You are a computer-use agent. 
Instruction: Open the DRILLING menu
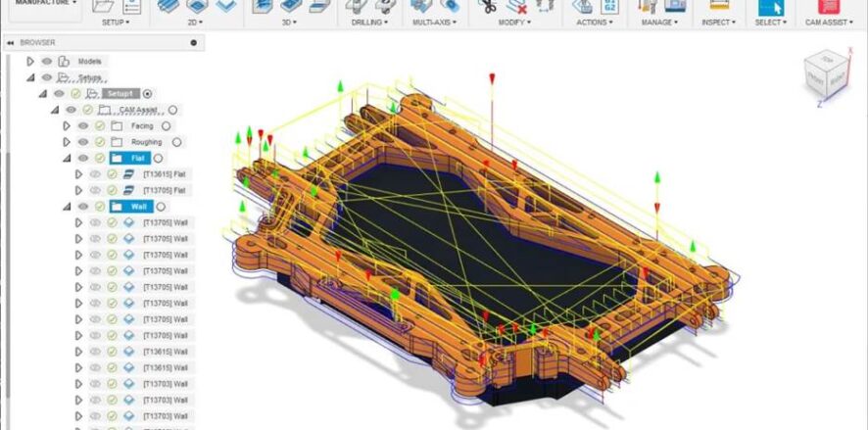[369, 23]
